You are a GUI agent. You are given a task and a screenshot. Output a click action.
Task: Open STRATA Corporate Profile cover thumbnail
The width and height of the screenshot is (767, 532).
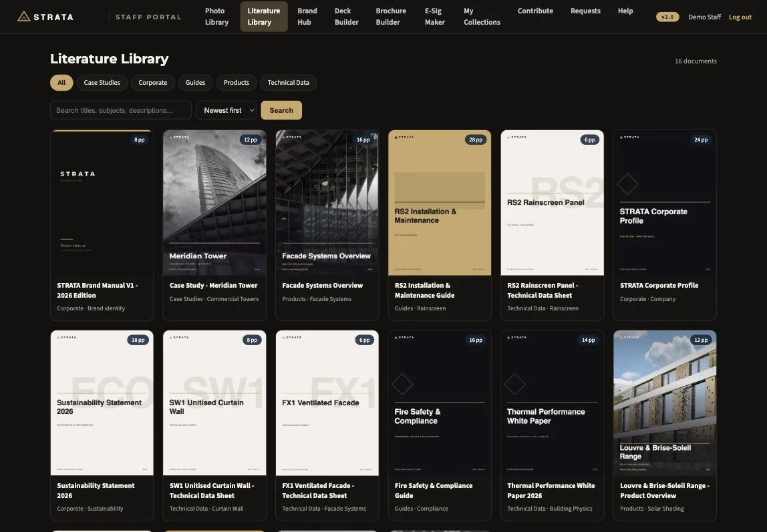point(665,203)
